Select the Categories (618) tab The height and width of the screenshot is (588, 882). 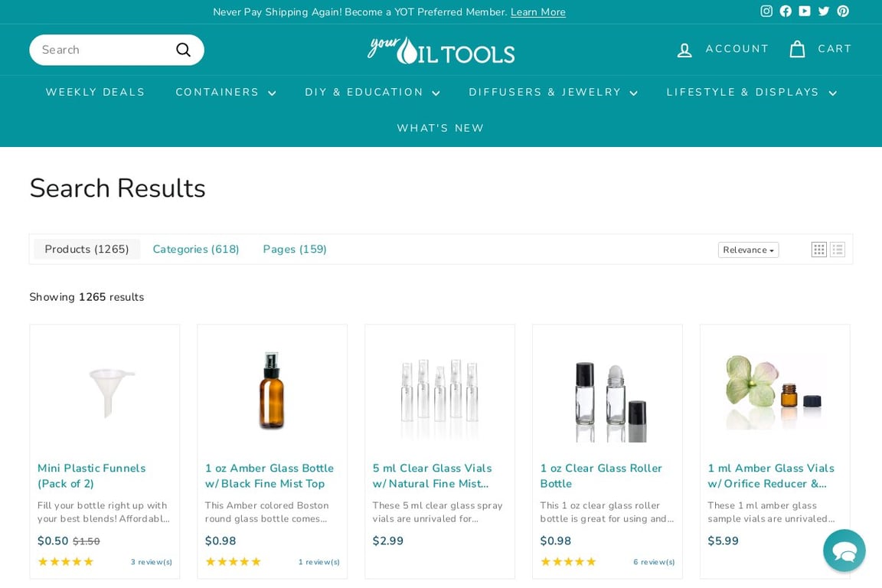[195, 249]
